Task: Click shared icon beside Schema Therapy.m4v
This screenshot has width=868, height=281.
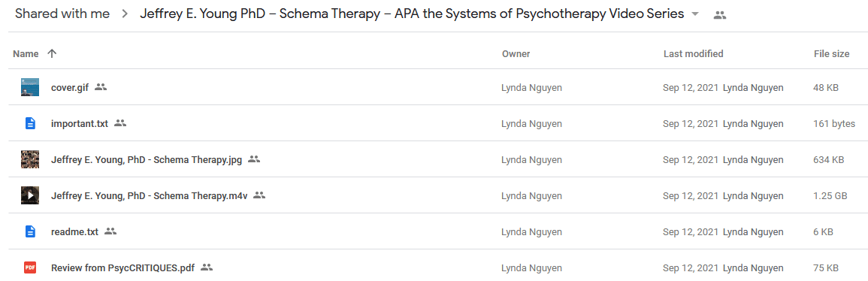Action: pos(259,195)
